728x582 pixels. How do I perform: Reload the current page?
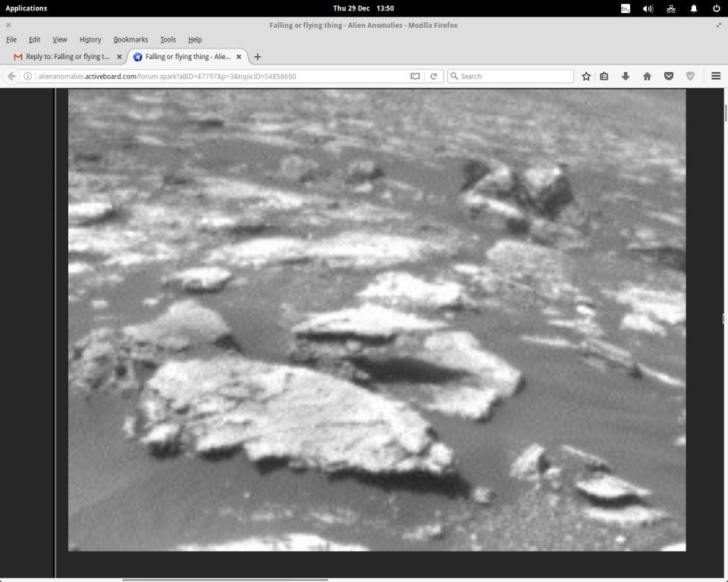pos(434,76)
